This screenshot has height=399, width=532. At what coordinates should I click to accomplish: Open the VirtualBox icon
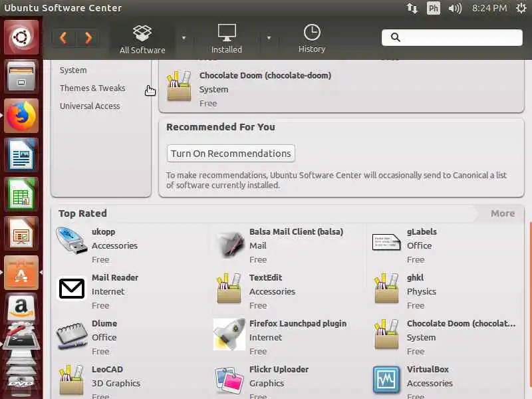point(386,379)
